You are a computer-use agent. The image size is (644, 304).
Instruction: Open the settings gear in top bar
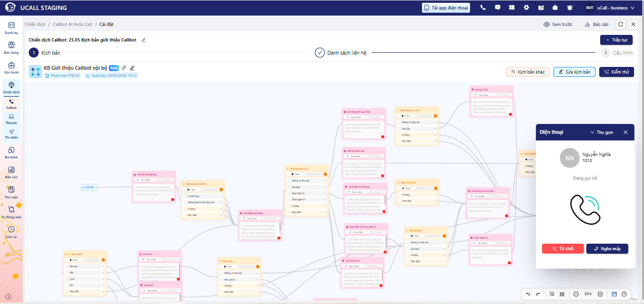coord(527,8)
